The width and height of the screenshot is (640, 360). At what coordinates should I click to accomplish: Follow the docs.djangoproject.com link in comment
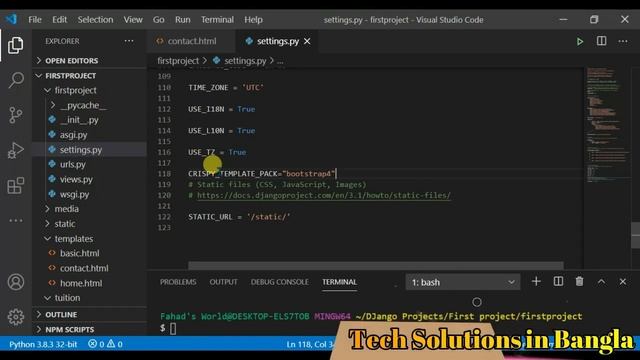pos(324,196)
